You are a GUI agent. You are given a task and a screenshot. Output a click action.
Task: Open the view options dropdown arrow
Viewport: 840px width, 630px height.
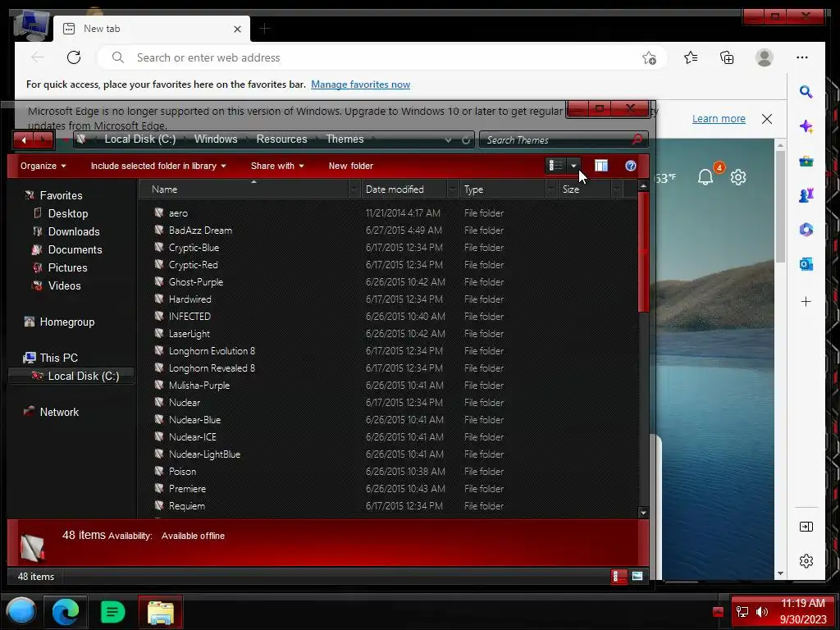click(573, 166)
